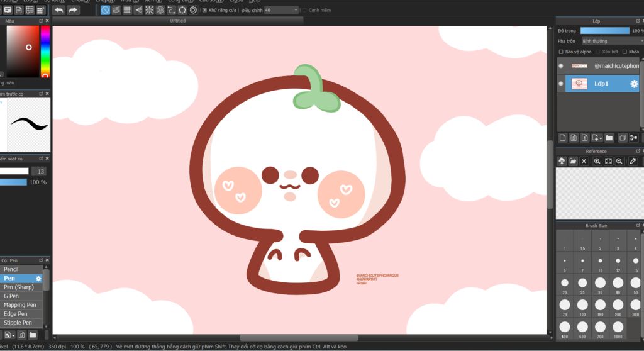Click the page document toolbar icon
644x351 pixels.
[x=19, y=10]
